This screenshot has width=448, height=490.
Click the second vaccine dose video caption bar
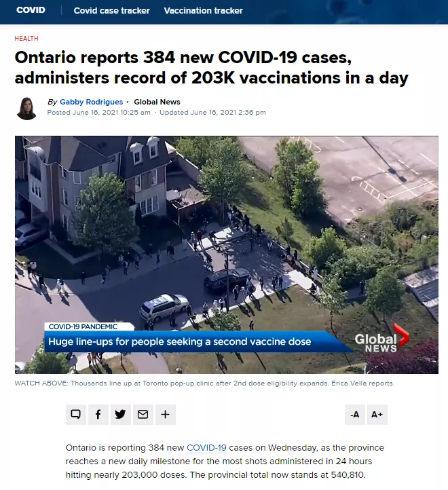[179, 341]
